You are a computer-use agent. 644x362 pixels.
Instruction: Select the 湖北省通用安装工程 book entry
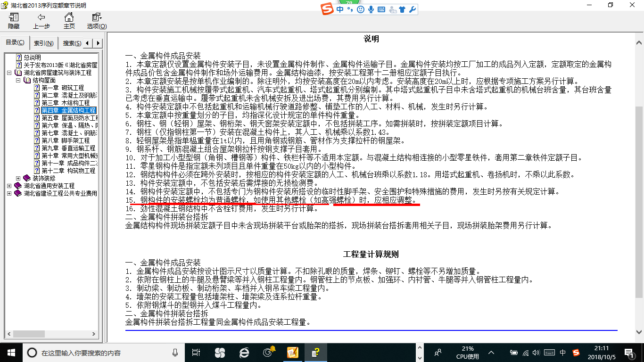click(49, 186)
